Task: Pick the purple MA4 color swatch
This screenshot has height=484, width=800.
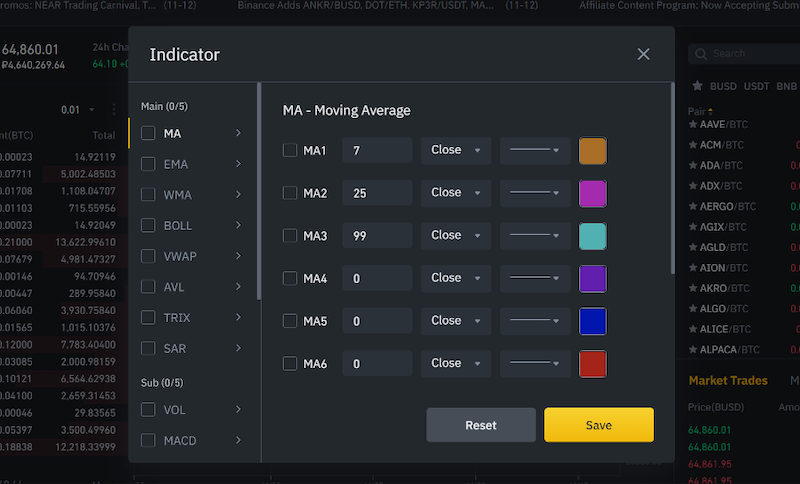Action: pos(593,278)
